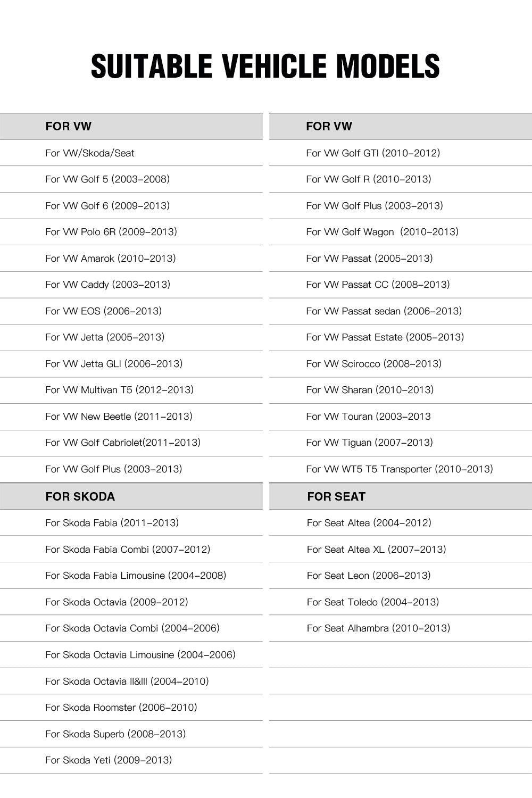Image resolution: width=532 pixels, height=798 pixels.
Task: Choose For VW Scirocco (2008-2013) row
Action: tap(373, 364)
